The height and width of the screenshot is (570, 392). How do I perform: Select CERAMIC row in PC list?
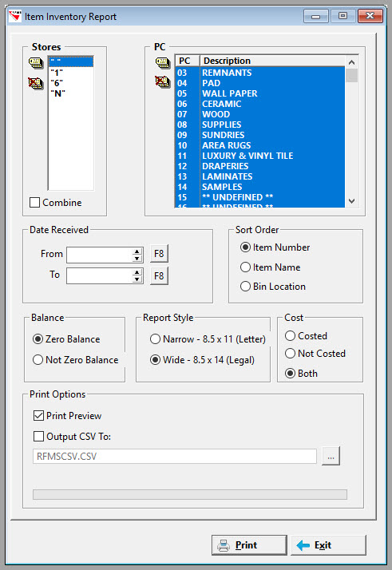[x=259, y=104]
